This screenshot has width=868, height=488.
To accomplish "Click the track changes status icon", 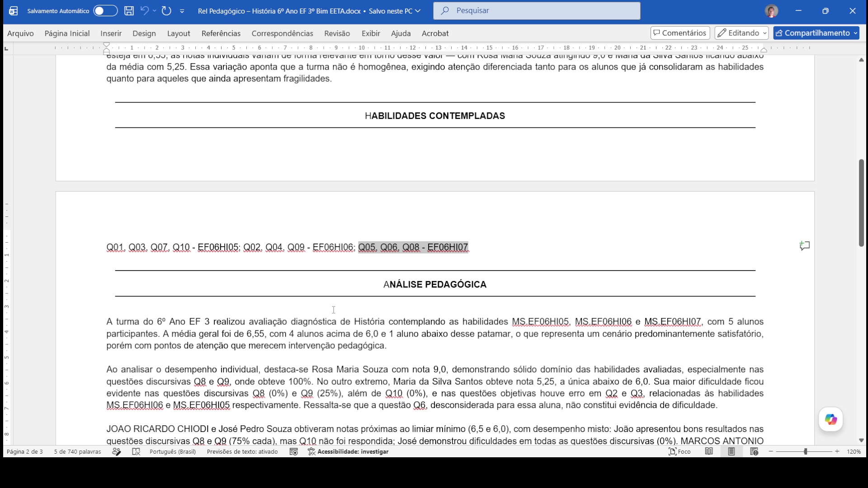I will point(117,451).
